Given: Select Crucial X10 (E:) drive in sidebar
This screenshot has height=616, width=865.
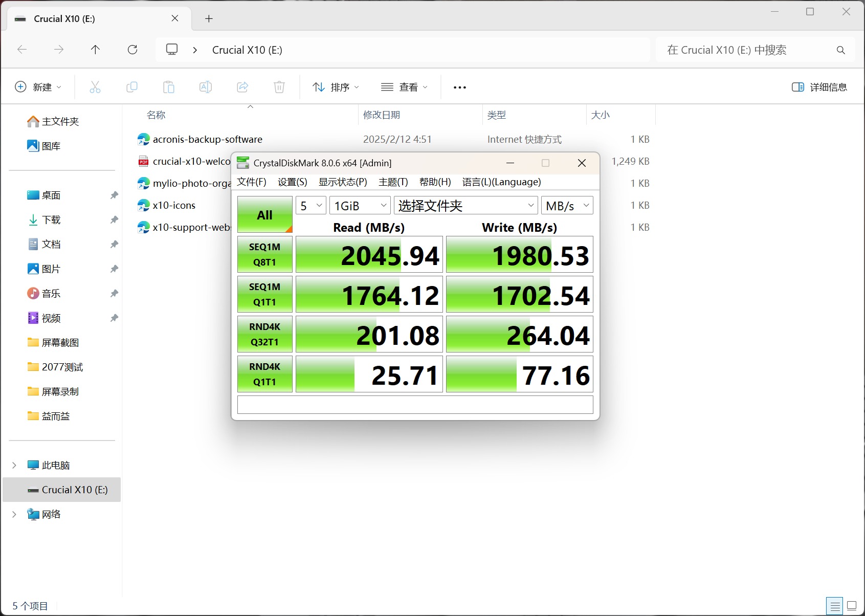Looking at the screenshot, I should (62, 490).
